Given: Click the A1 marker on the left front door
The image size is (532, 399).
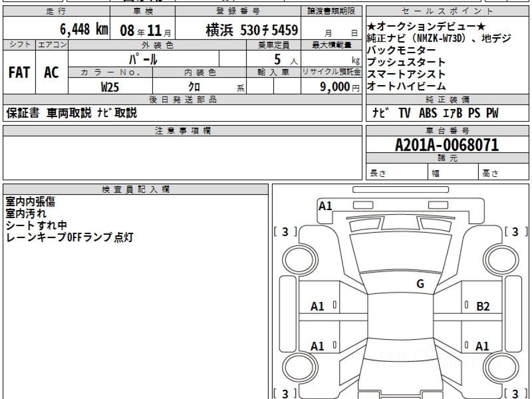Looking at the screenshot, I should click(317, 305).
